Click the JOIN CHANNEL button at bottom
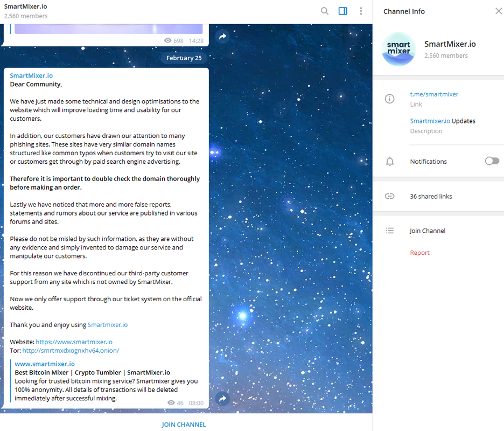Image resolution: width=504 pixels, height=431 pixels. coord(184,425)
